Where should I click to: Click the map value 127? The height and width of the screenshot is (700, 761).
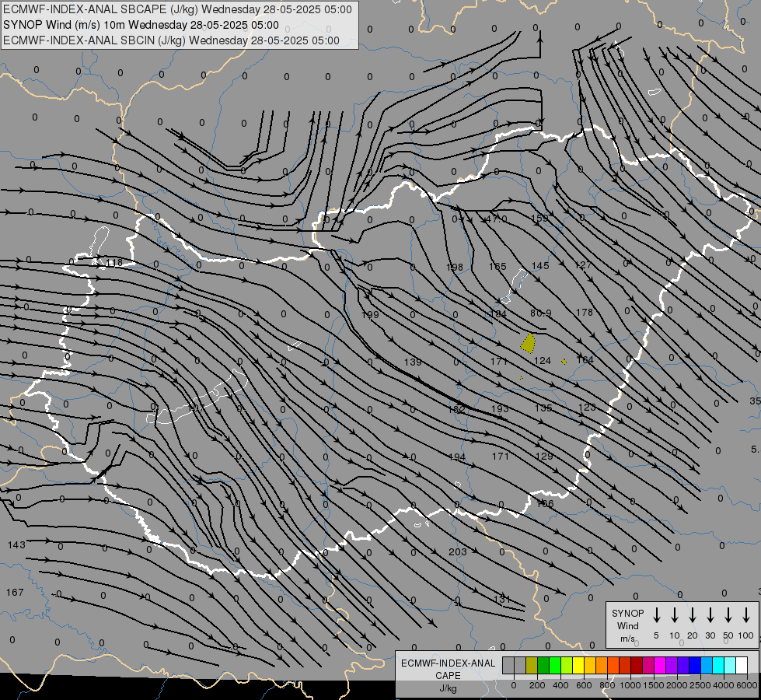coord(582,264)
